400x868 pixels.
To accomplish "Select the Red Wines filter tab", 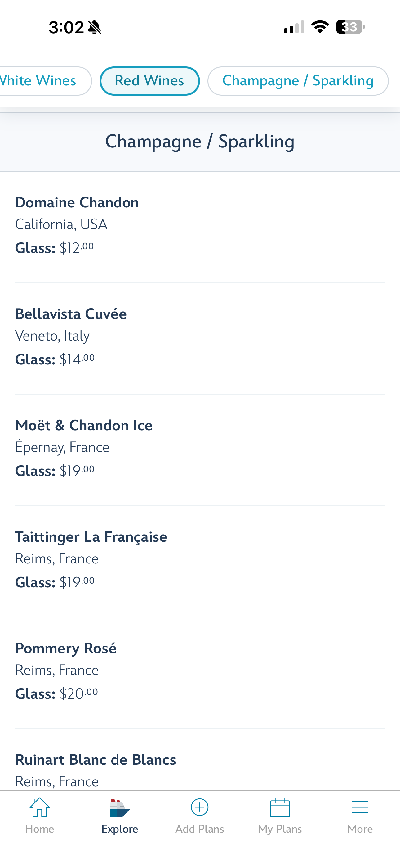I will pyautogui.click(x=149, y=81).
